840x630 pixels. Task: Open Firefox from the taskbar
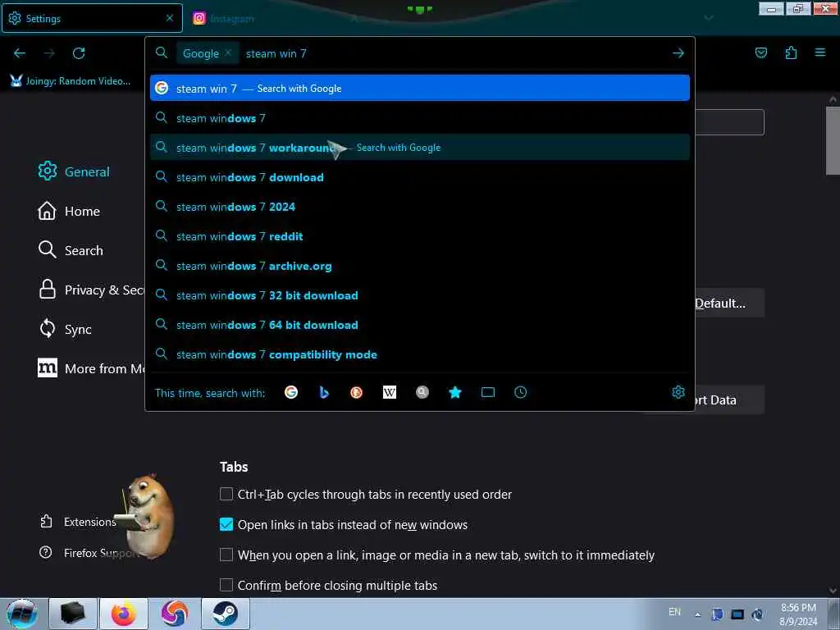point(123,614)
